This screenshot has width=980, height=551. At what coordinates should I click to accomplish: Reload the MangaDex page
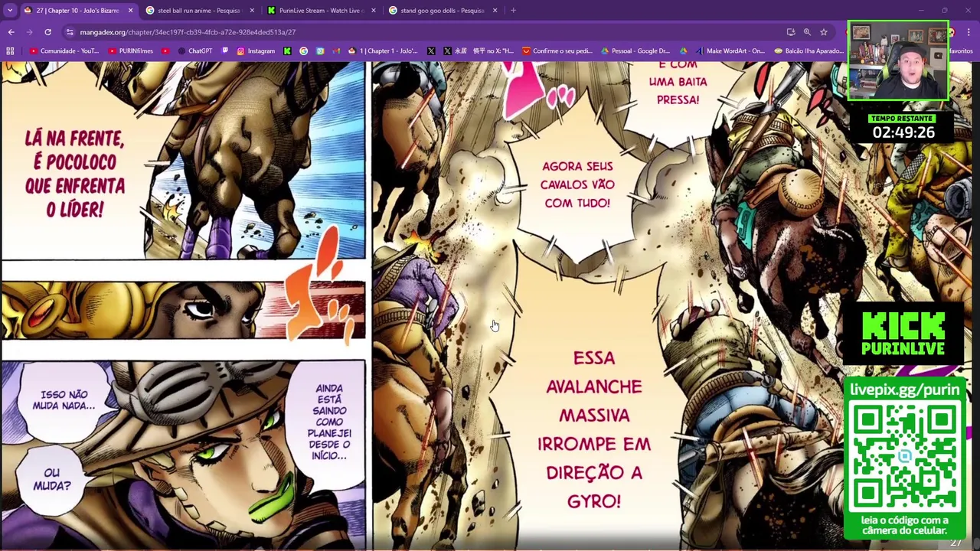47,32
